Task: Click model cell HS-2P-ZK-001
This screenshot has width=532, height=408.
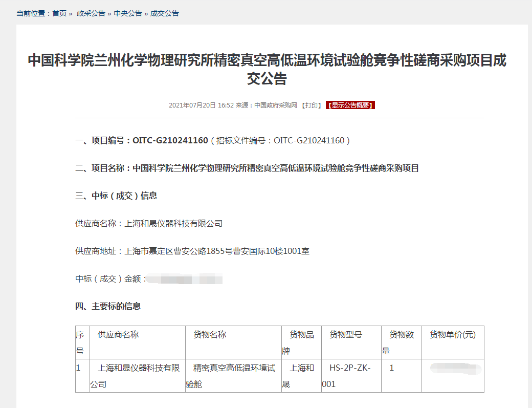Action: click(351, 376)
